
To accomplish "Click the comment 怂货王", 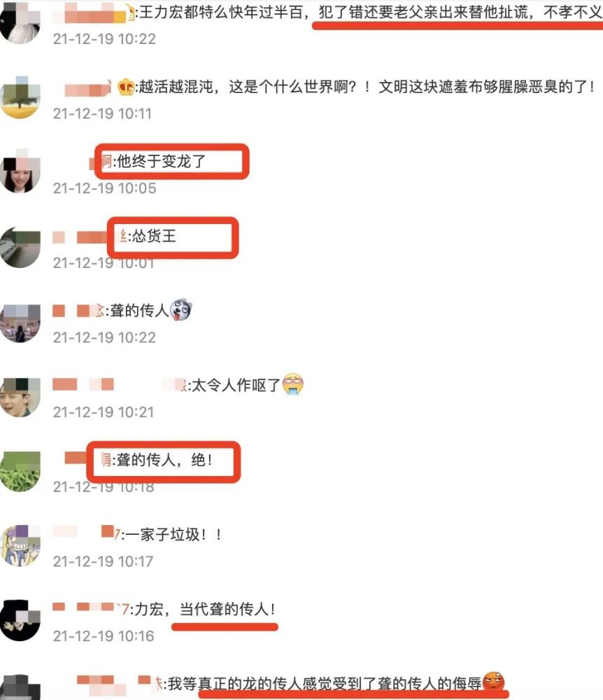I will tap(155, 236).
